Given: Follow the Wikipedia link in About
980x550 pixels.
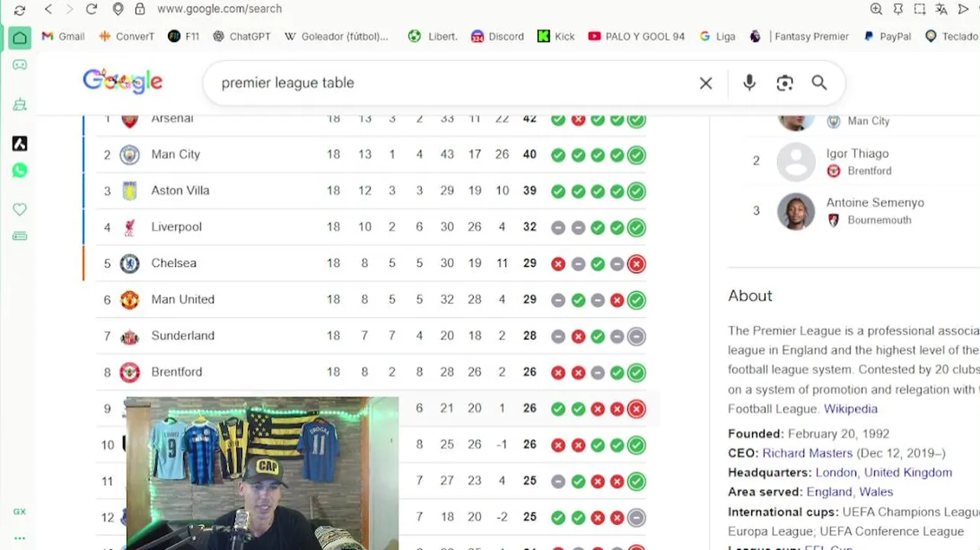Looking at the screenshot, I should coord(850,409).
